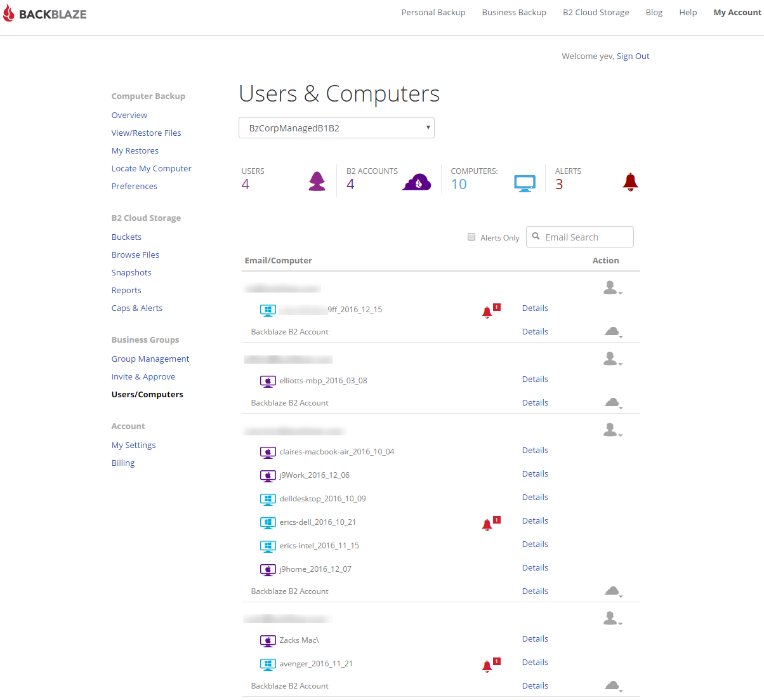The width and height of the screenshot is (764, 700).
Task: Open user action menu above claires-macbook-air row
Action: point(612,430)
